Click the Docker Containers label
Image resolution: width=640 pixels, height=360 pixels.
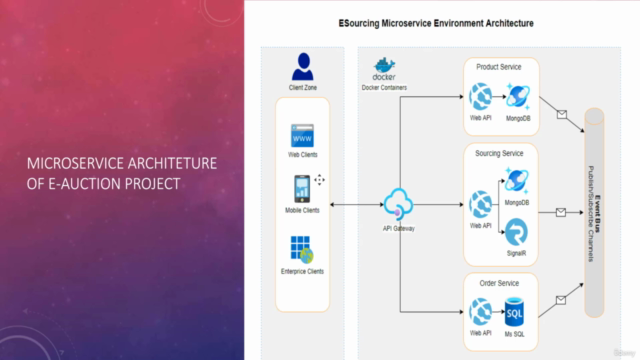(384, 88)
